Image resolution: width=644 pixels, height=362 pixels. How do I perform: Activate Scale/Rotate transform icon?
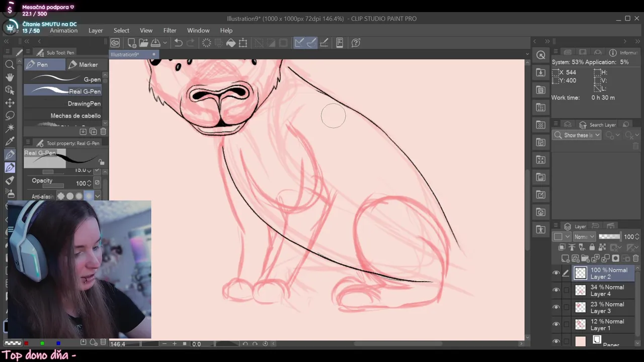tap(243, 43)
